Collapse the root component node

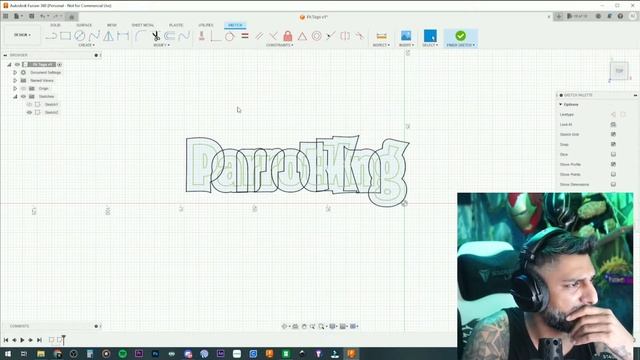pos(9,64)
